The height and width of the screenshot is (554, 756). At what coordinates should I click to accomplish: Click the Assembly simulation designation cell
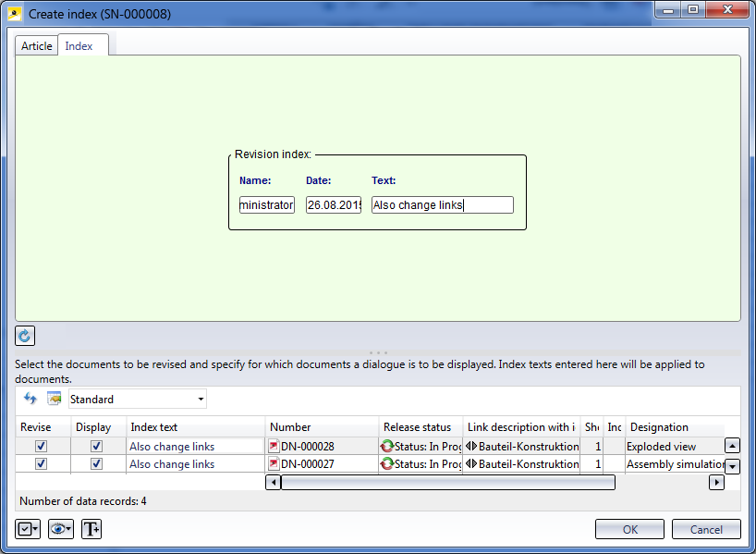click(x=675, y=464)
